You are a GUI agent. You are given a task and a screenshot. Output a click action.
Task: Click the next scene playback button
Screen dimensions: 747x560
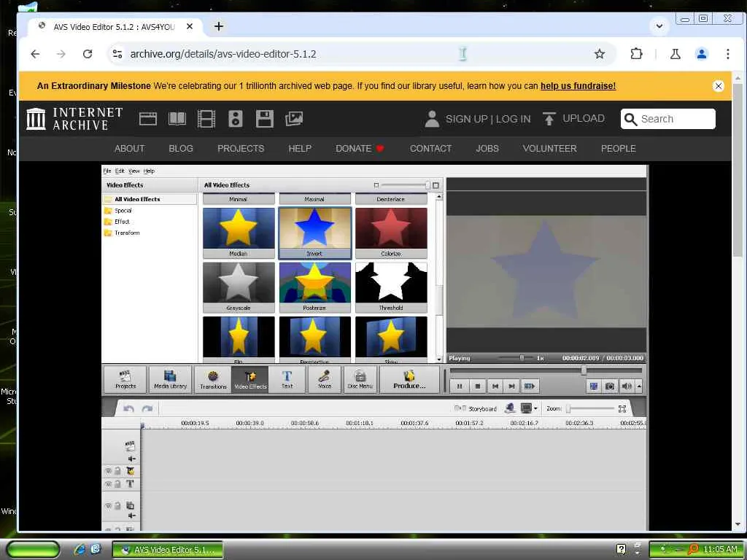pyautogui.click(x=530, y=386)
